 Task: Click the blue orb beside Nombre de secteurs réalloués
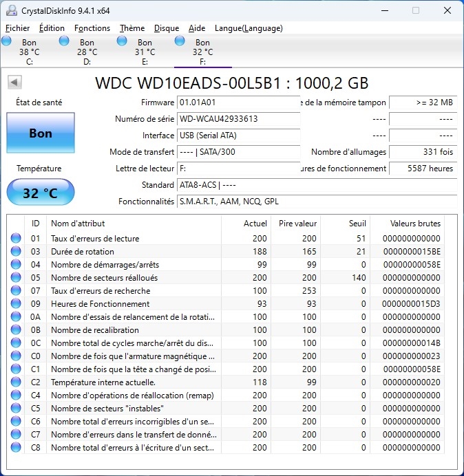tap(16, 278)
